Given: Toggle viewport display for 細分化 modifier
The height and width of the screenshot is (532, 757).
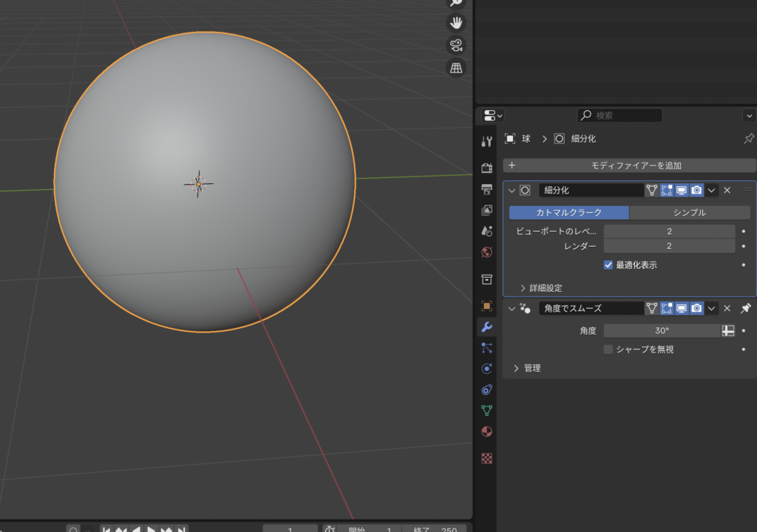Looking at the screenshot, I should (682, 190).
